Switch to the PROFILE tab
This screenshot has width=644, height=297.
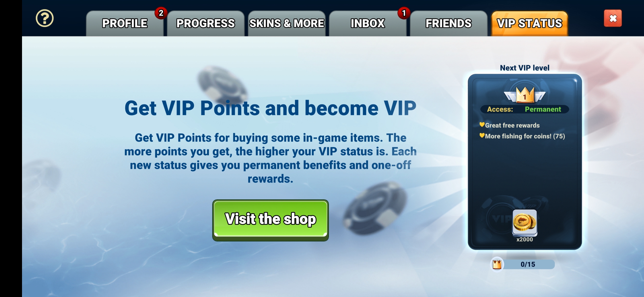pos(125,24)
